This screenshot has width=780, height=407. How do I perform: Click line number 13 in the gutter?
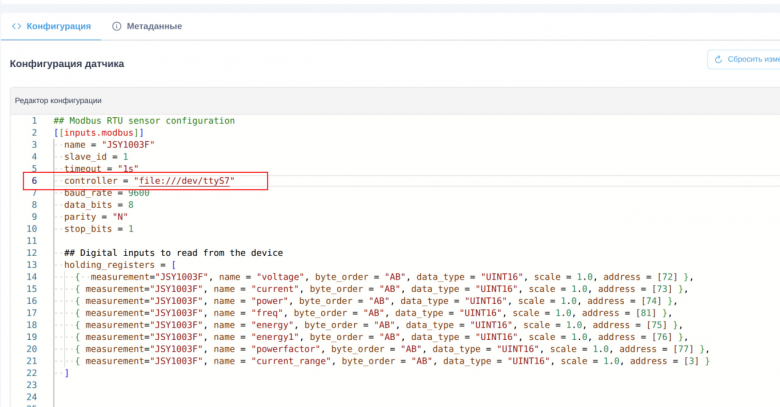[x=32, y=265]
